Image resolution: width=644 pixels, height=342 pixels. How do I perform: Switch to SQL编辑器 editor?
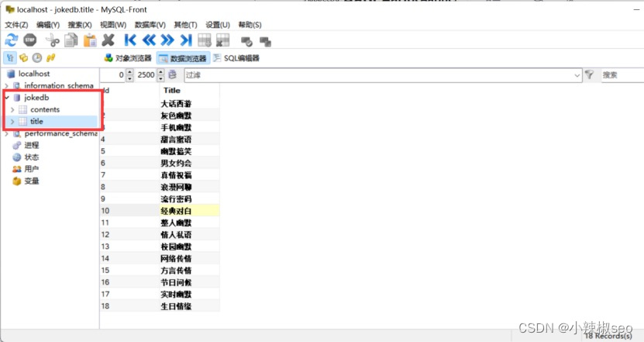point(236,58)
